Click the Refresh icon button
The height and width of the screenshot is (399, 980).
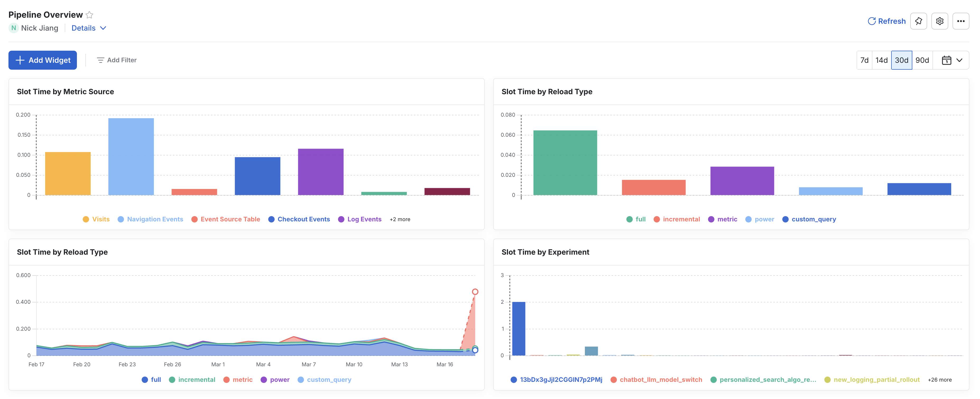872,21
